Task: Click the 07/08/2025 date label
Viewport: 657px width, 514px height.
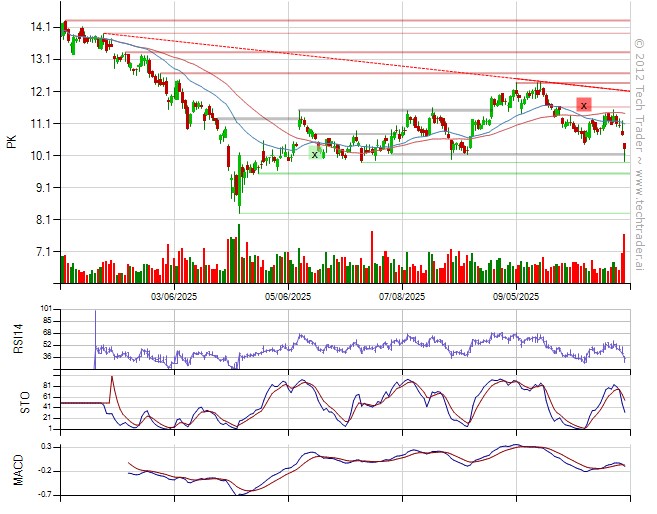Action: (x=402, y=297)
